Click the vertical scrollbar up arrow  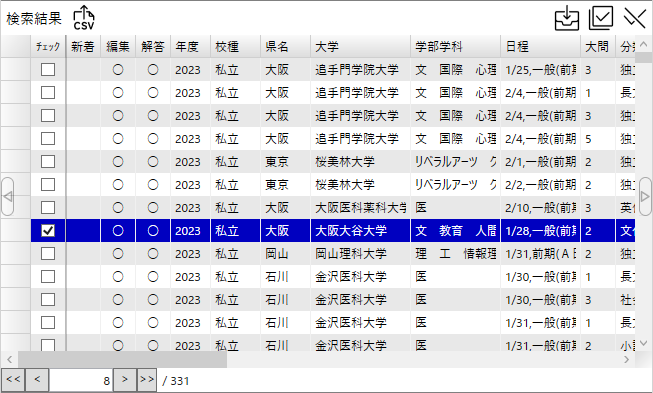point(643,44)
